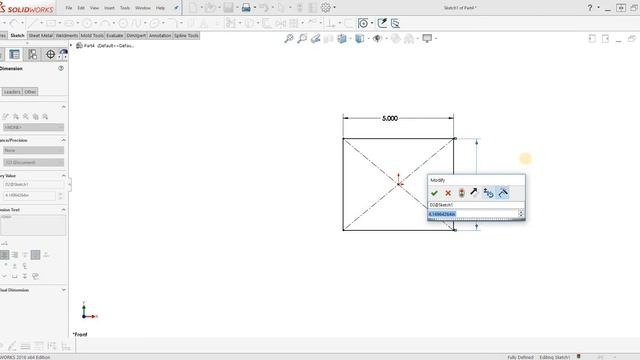Click the dimension name field in the Modify dialog

click(476, 205)
